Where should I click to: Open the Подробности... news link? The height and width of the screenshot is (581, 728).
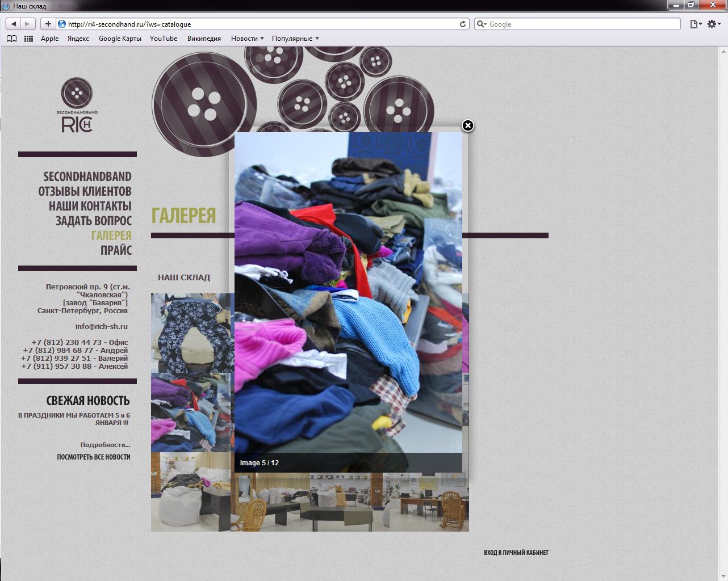(105, 445)
